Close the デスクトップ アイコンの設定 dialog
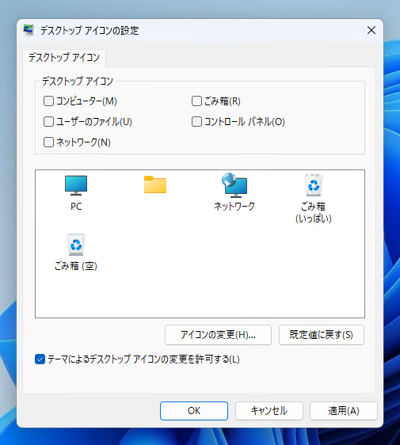400x445 pixels. [x=371, y=30]
